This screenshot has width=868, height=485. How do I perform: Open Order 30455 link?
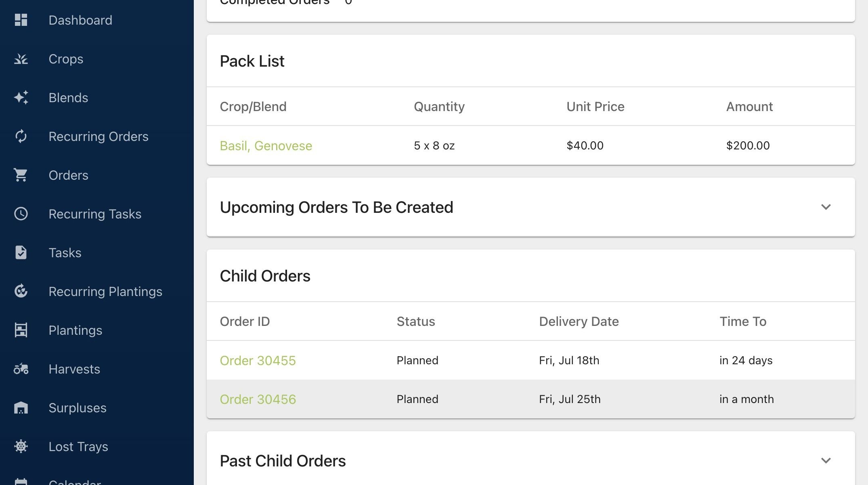(258, 360)
